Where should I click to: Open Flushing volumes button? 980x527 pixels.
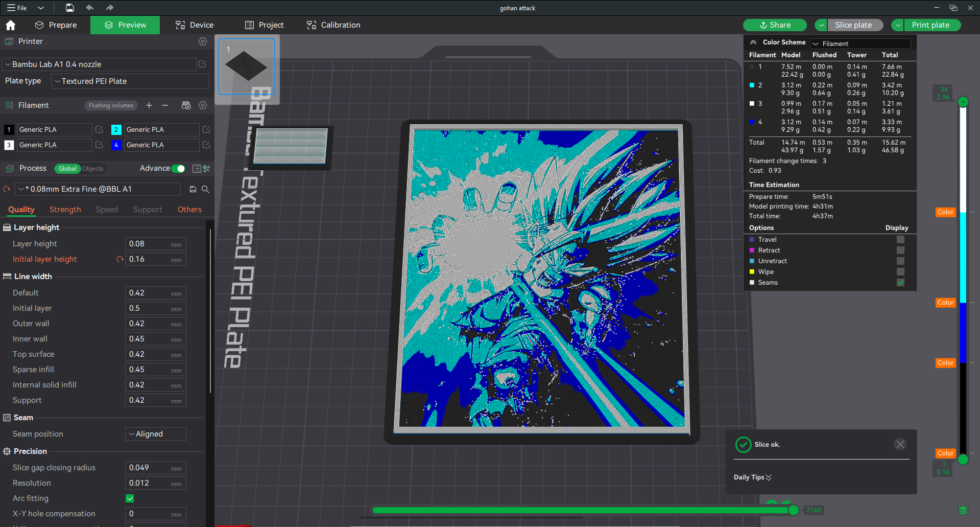[x=111, y=105]
